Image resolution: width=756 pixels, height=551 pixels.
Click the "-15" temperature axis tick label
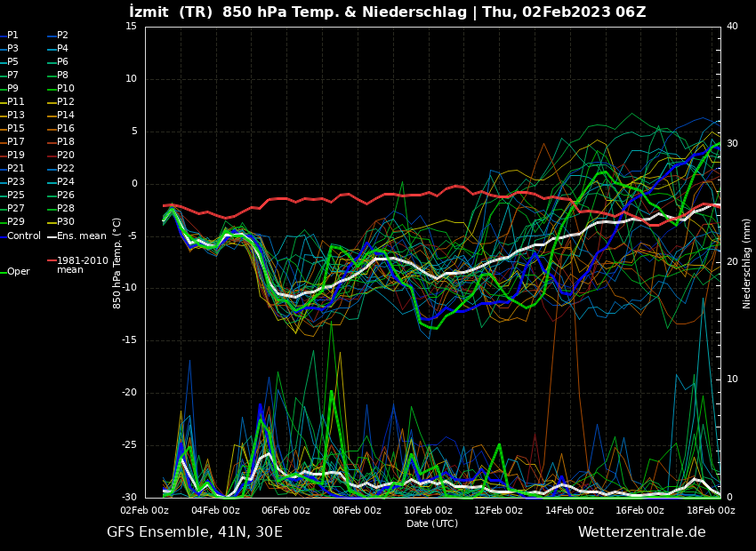click(x=130, y=340)
